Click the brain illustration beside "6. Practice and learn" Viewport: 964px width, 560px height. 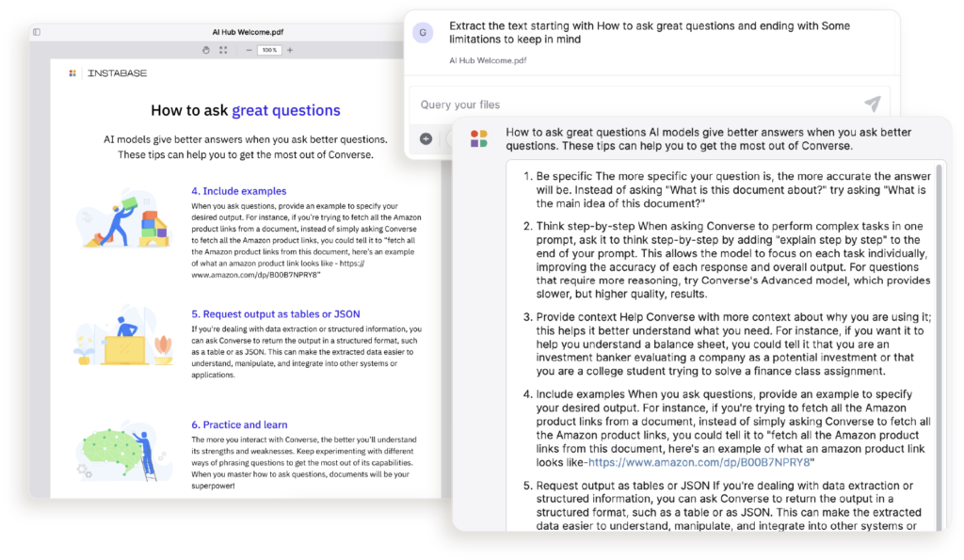[x=123, y=451]
